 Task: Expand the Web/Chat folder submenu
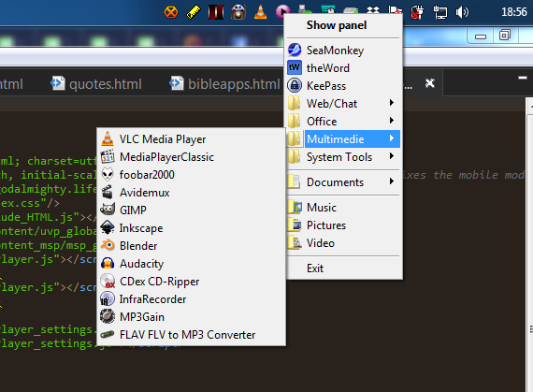click(x=343, y=103)
